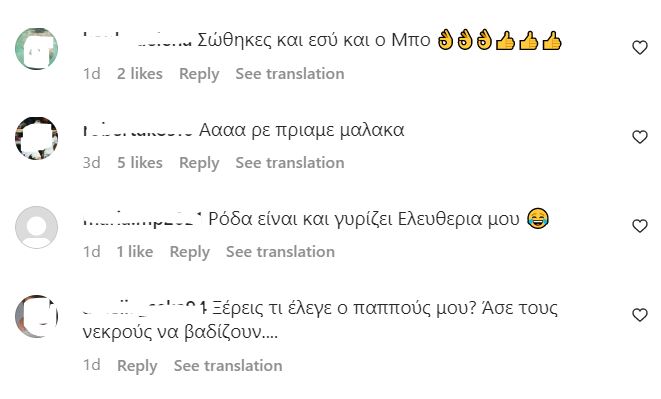Open the username of the first commenter
This screenshot has width=661, height=399.
137,41
